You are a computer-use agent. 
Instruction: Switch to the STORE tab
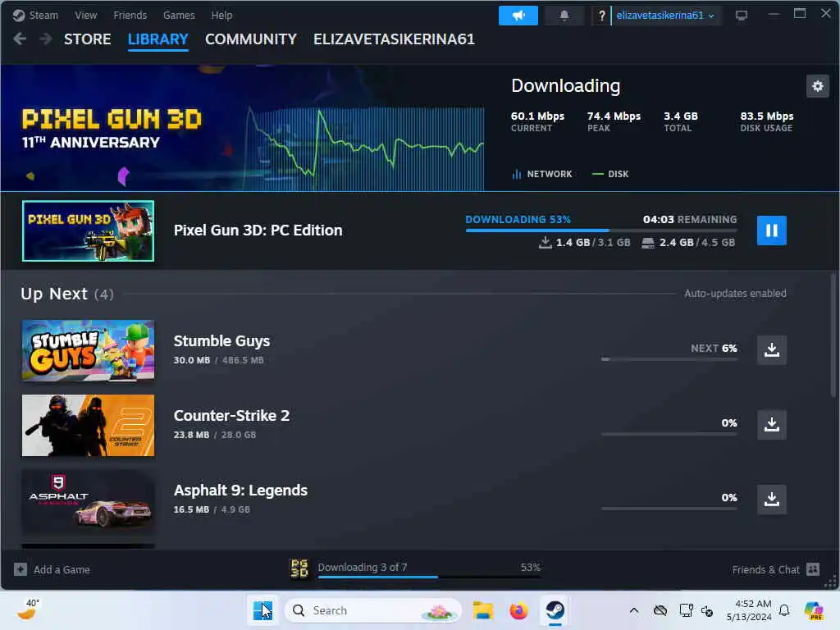click(x=87, y=39)
